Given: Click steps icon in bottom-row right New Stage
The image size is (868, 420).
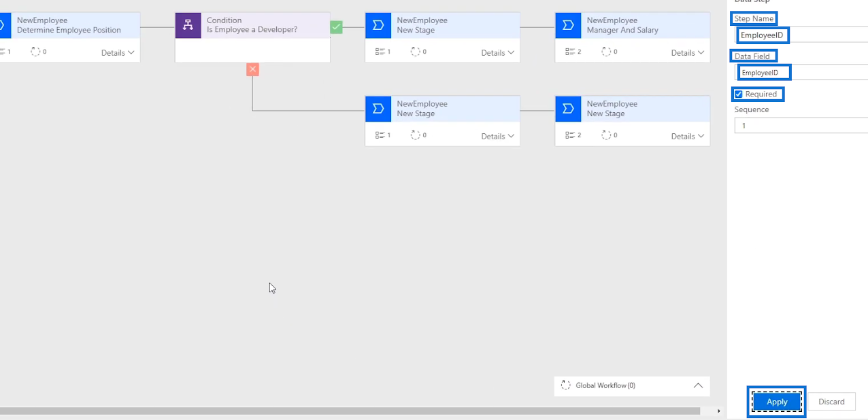Looking at the screenshot, I should tap(570, 135).
